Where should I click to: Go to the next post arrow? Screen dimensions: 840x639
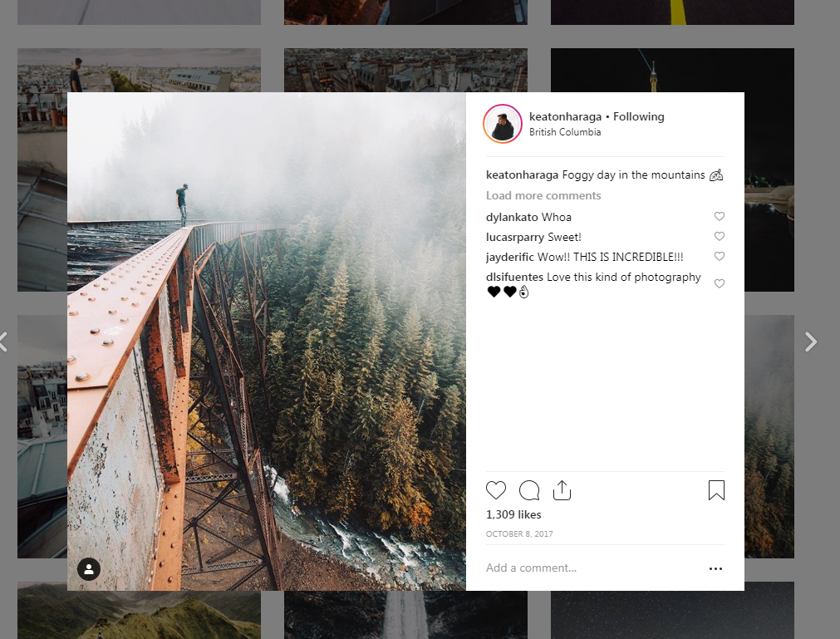tap(811, 342)
